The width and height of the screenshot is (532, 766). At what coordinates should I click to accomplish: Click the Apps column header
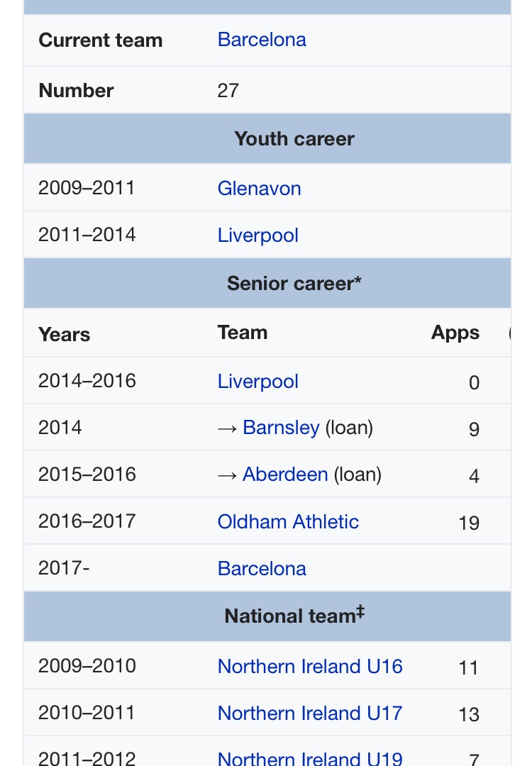pyautogui.click(x=455, y=333)
